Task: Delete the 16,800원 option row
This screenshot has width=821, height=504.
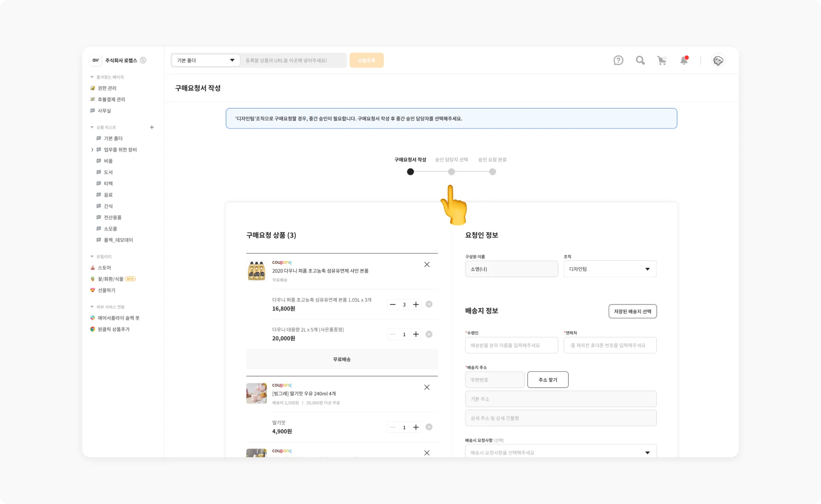Action: [429, 304]
